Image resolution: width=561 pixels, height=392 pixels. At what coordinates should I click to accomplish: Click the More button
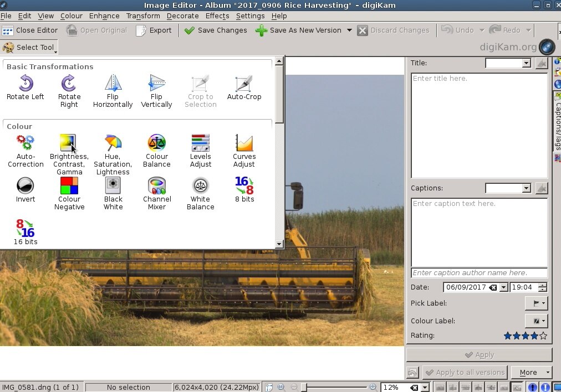click(x=531, y=373)
